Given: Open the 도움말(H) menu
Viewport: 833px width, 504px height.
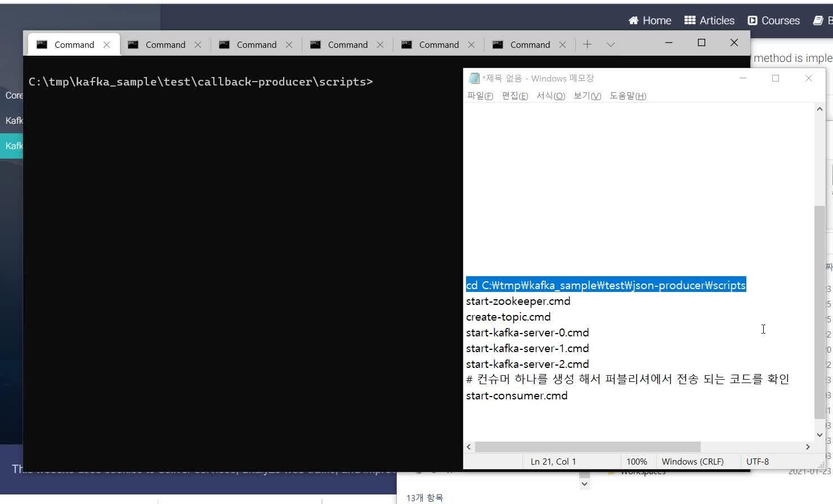Looking at the screenshot, I should pyautogui.click(x=627, y=96).
